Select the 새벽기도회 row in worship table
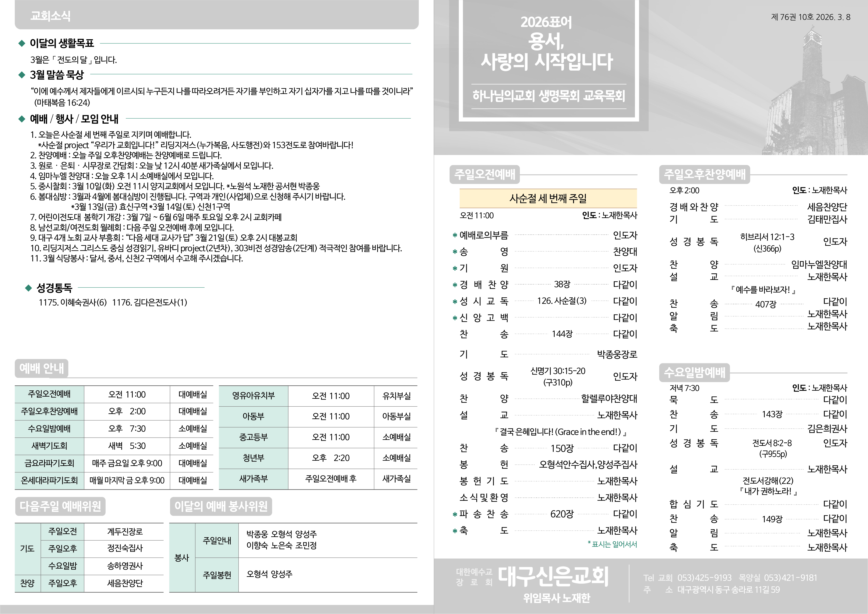Image resolution: width=868 pixels, height=614 pixels. pyautogui.click(x=49, y=446)
